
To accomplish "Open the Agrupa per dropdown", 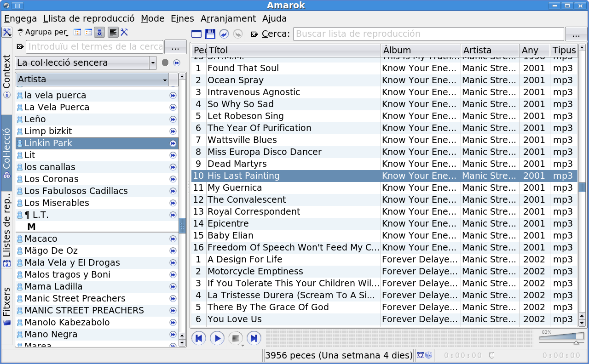I will coord(43,32).
